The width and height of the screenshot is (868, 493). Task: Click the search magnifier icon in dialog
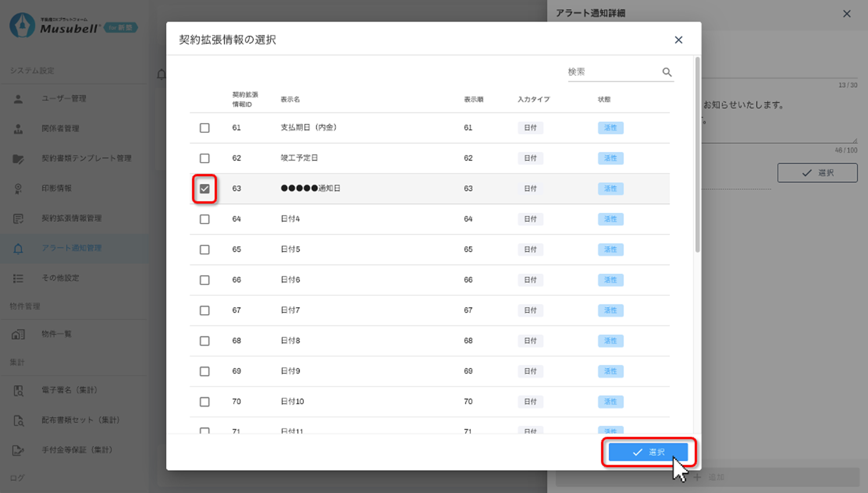pyautogui.click(x=667, y=72)
